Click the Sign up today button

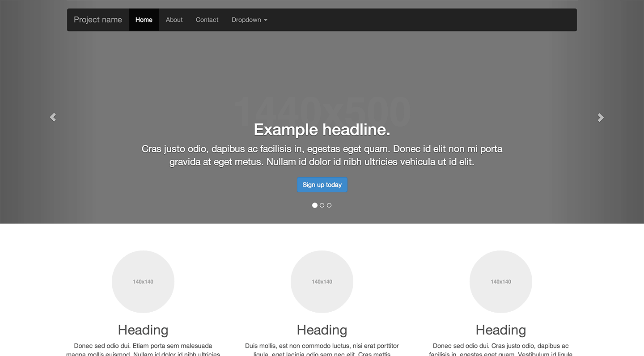322,185
